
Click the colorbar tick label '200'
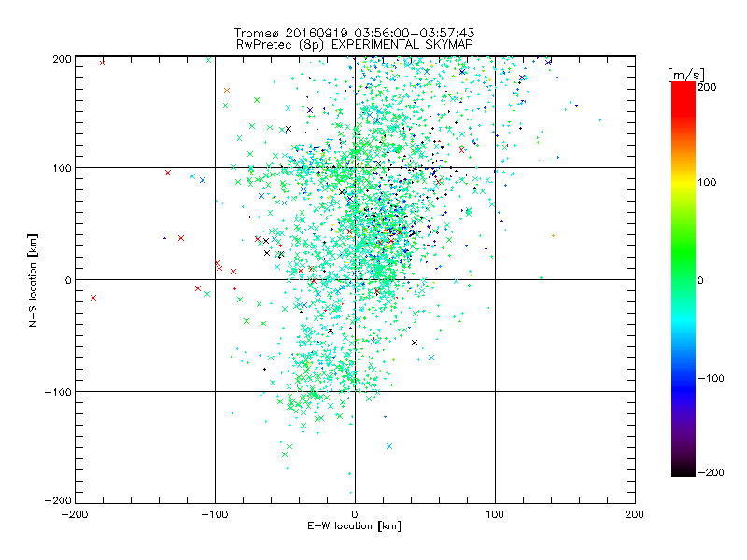(707, 87)
